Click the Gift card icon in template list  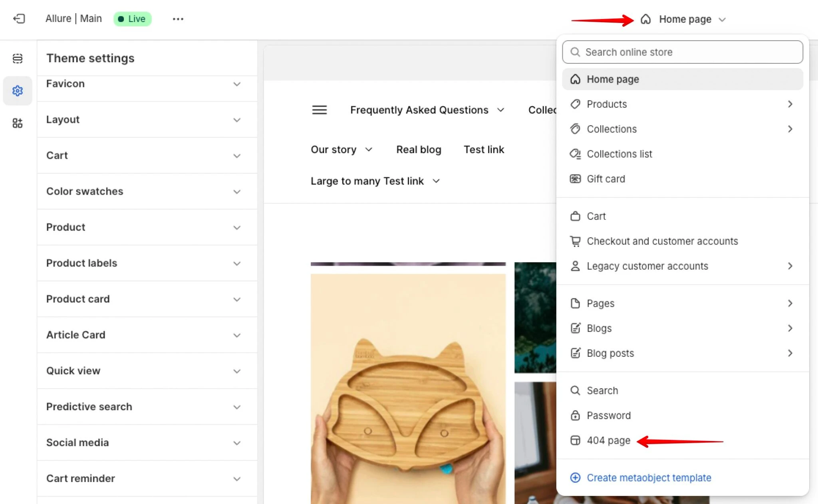[x=575, y=179]
